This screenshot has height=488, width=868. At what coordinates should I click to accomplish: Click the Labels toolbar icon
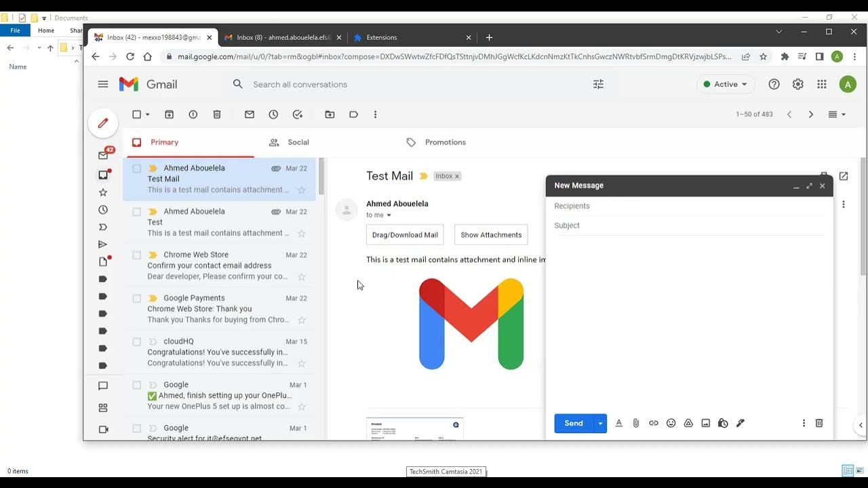coord(353,115)
